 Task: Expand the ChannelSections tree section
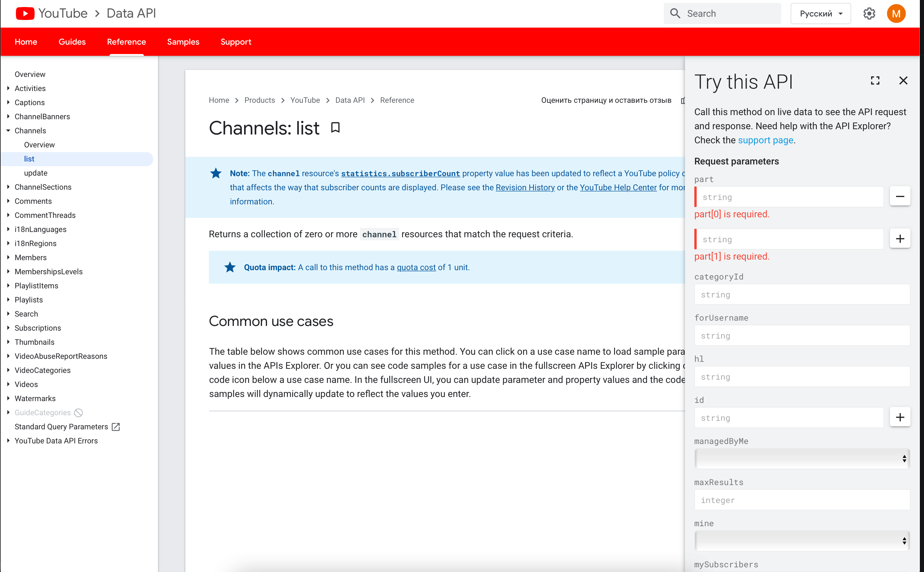[8, 187]
